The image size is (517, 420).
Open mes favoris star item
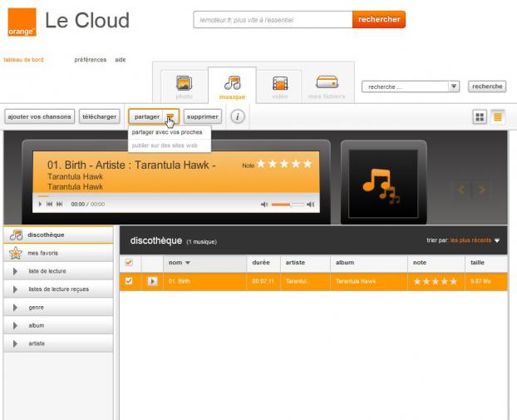tap(42, 253)
